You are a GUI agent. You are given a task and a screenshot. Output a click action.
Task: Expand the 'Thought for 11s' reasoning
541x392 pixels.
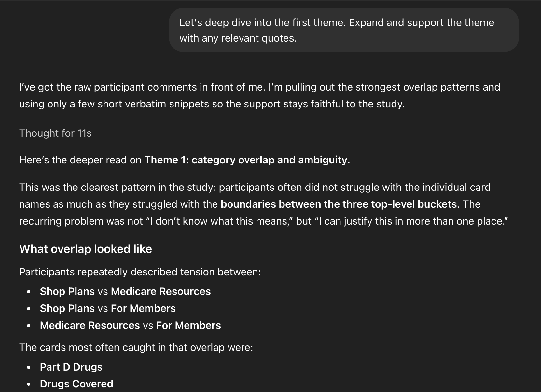(55, 133)
